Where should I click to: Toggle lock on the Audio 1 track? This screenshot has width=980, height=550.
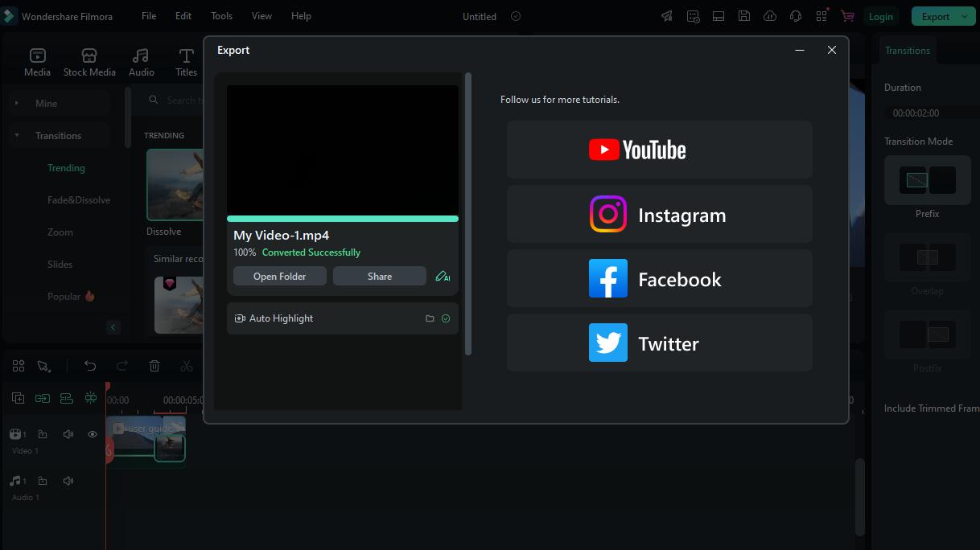point(43,481)
